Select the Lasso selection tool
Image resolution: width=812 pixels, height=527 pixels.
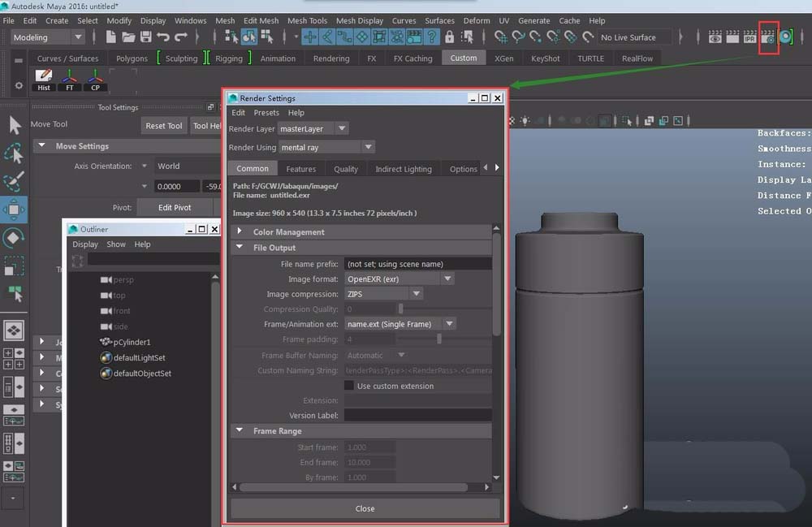coord(14,153)
